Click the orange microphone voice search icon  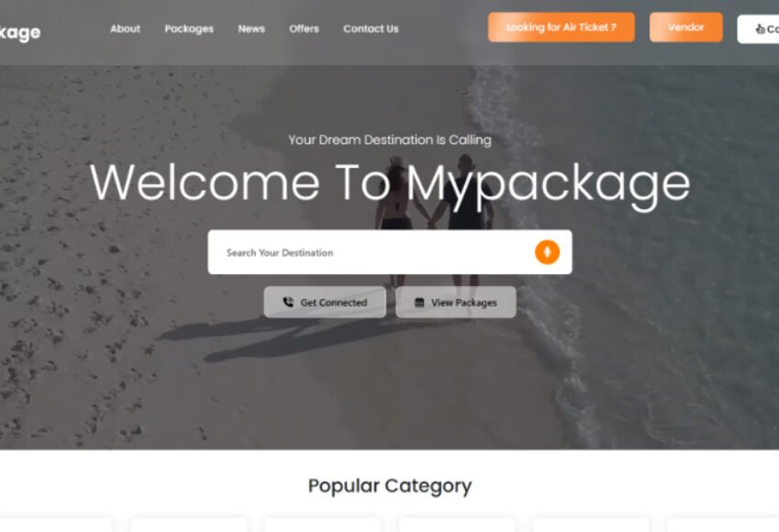tap(547, 252)
